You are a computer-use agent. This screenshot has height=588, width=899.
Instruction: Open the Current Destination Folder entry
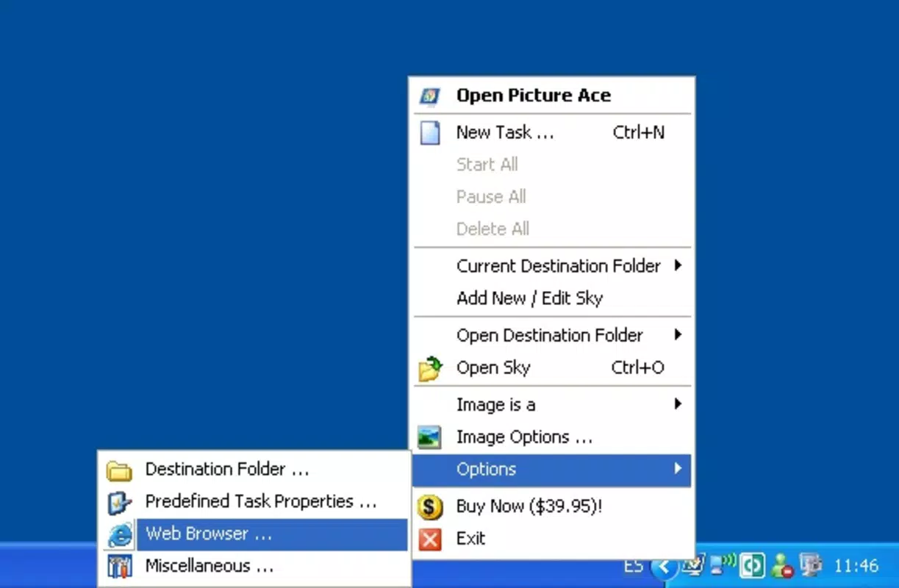[x=552, y=266]
